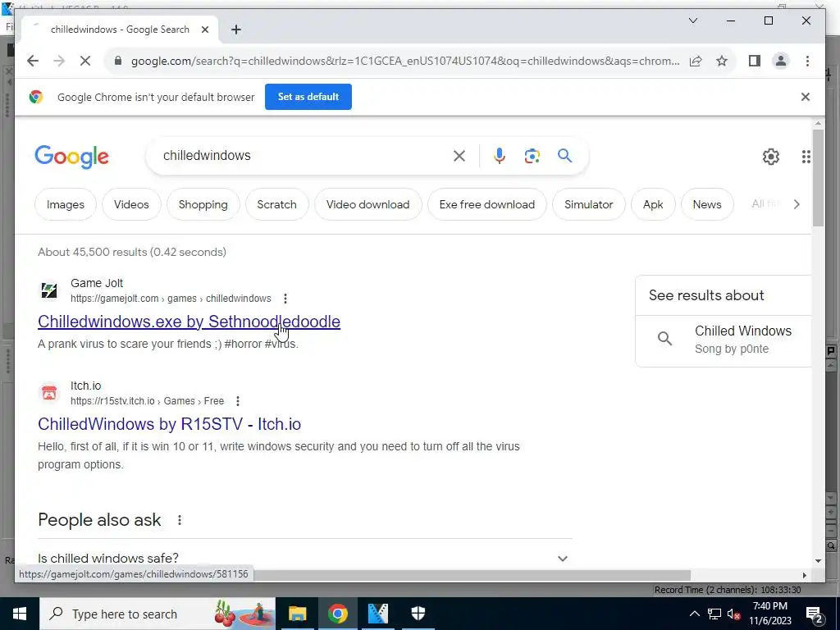Image resolution: width=840 pixels, height=630 pixels.
Task: Open a new tab with the plus button
Action: point(236,30)
